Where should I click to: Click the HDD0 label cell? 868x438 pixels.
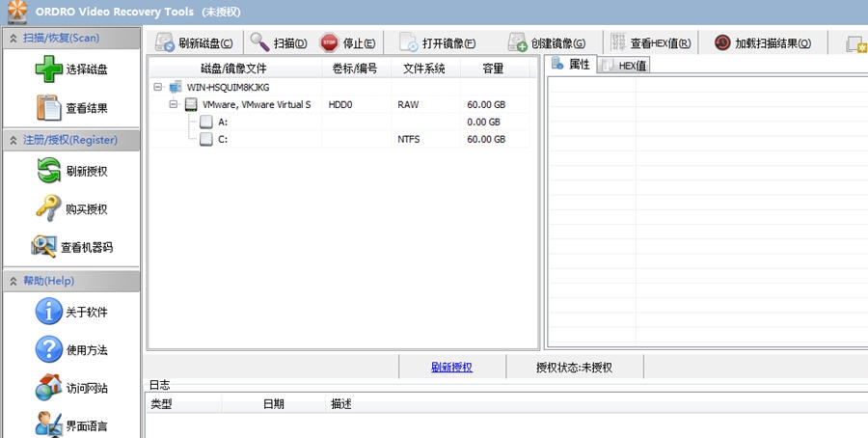coord(340,104)
